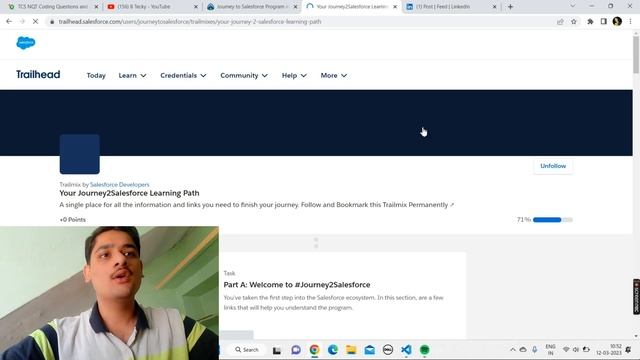Open the Today menu item
Viewport: 640px width, 360px height.
point(96,76)
